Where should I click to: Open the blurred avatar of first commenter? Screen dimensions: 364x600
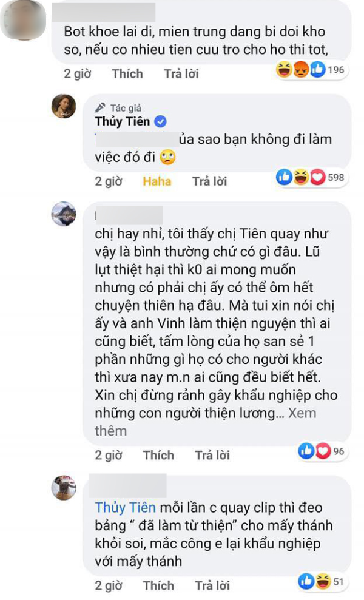(23, 20)
